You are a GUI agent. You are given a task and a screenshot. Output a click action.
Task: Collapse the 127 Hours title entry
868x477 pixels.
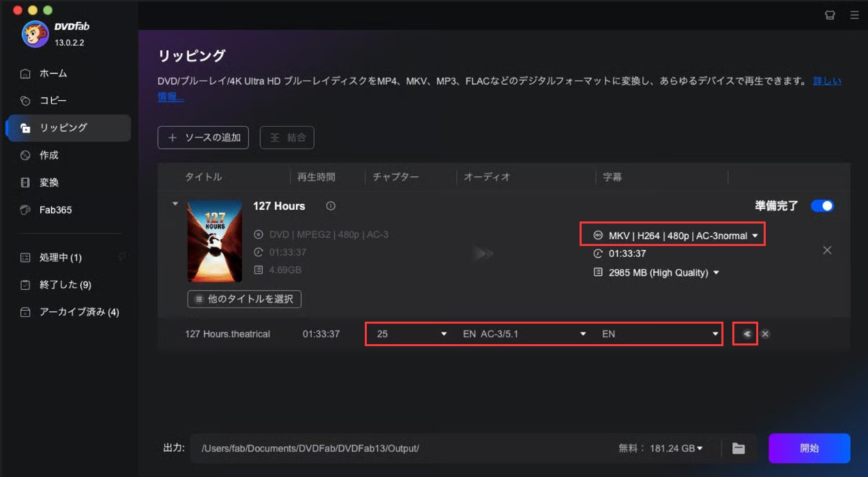[175, 203]
